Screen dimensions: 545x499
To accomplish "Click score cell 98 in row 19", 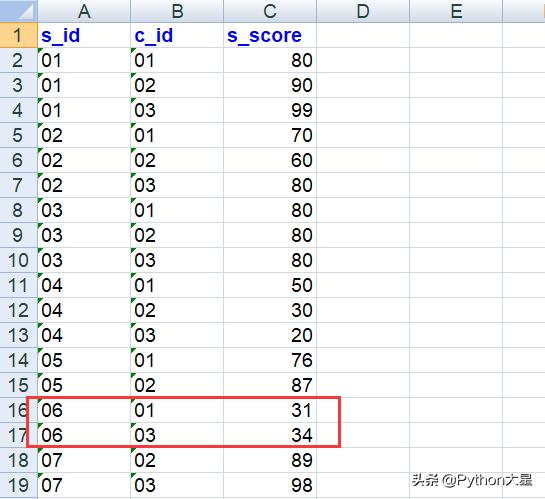I will [270, 485].
